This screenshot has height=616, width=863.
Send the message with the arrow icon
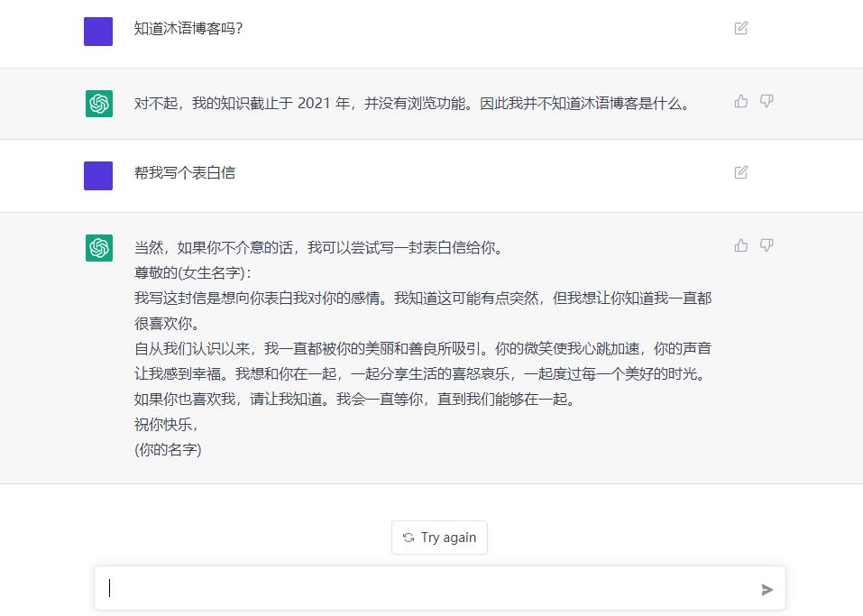(767, 590)
